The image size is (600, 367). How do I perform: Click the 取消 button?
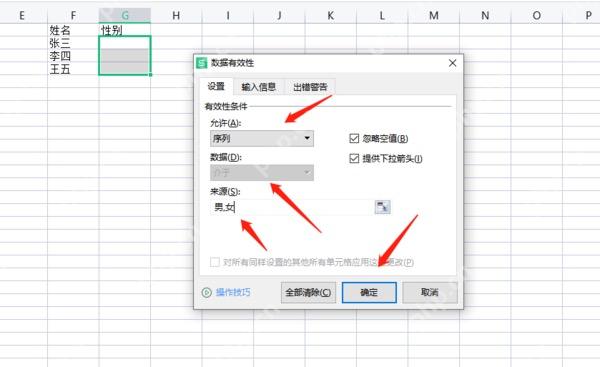[430, 293]
